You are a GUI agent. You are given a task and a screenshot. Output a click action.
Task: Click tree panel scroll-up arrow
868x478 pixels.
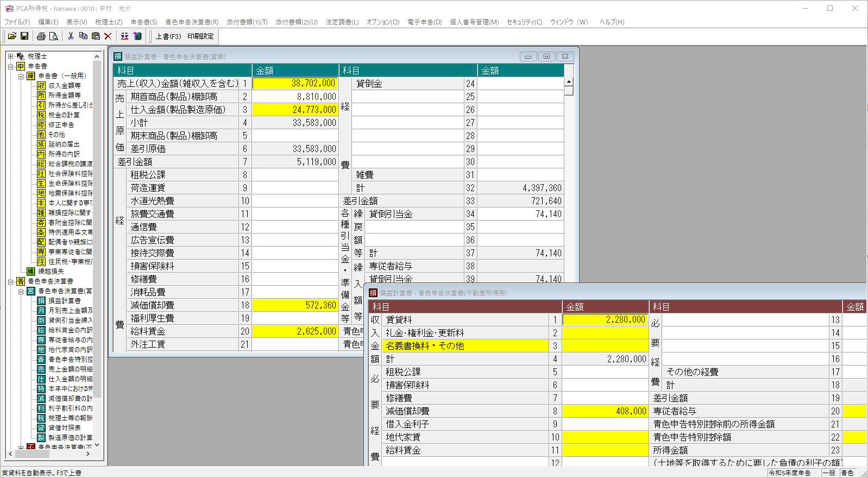coord(97,56)
